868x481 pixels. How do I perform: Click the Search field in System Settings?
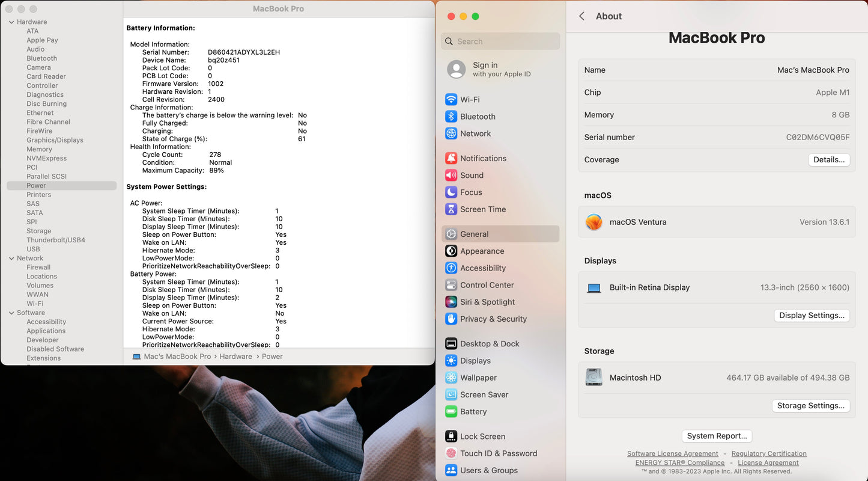(500, 41)
